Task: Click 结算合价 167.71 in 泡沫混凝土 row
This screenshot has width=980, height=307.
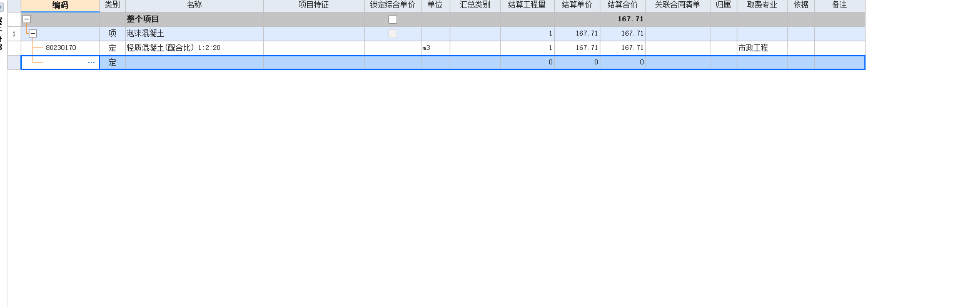Action: [x=623, y=34]
